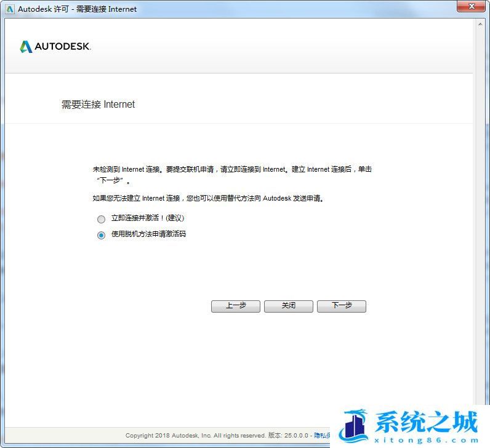Viewport: 490px width, 448px height.
Task: Click the alternative method instruction sentence
Action: click(208, 198)
